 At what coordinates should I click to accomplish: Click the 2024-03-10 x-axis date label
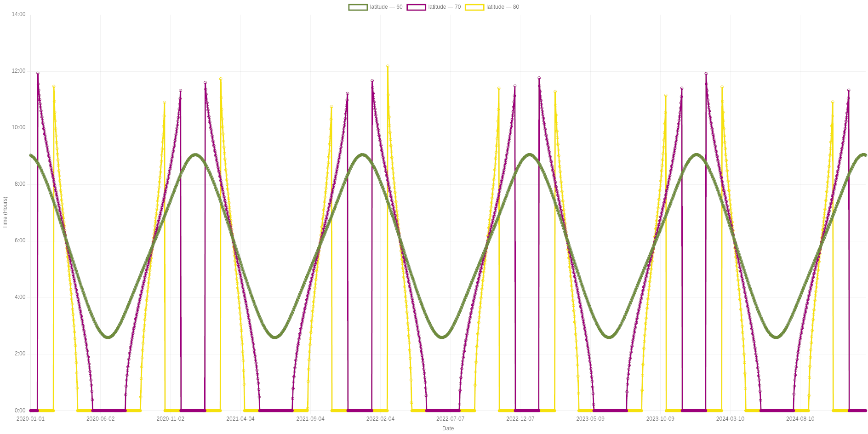[x=730, y=419]
